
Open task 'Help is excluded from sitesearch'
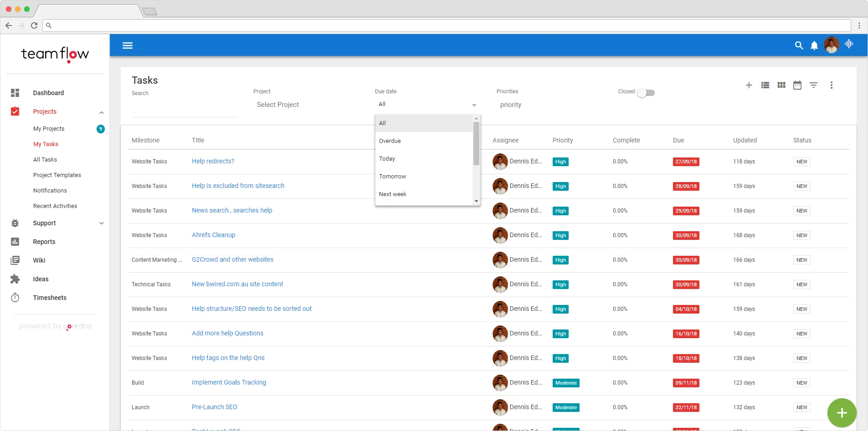pos(238,186)
